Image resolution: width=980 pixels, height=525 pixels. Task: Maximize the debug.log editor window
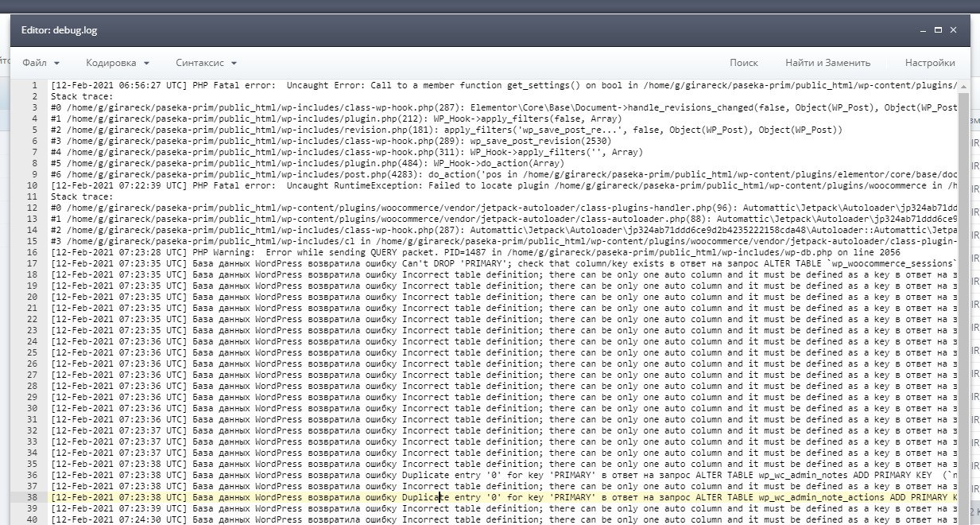coord(938,30)
